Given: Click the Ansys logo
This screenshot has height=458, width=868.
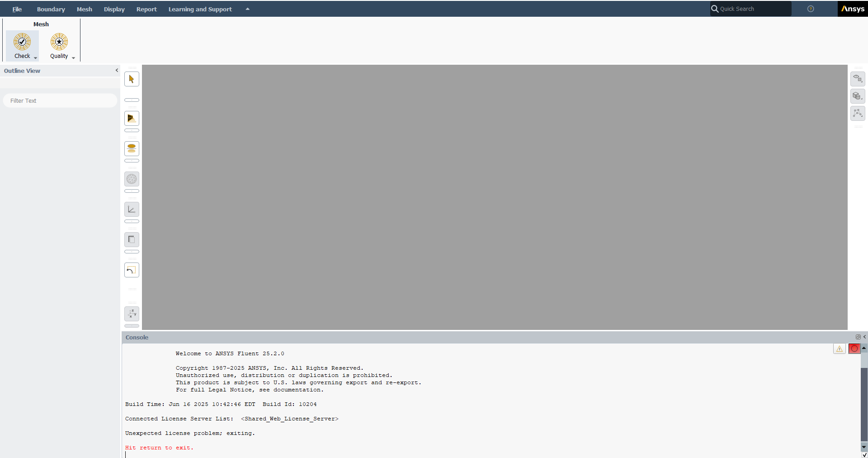Looking at the screenshot, I should tap(853, 9).
